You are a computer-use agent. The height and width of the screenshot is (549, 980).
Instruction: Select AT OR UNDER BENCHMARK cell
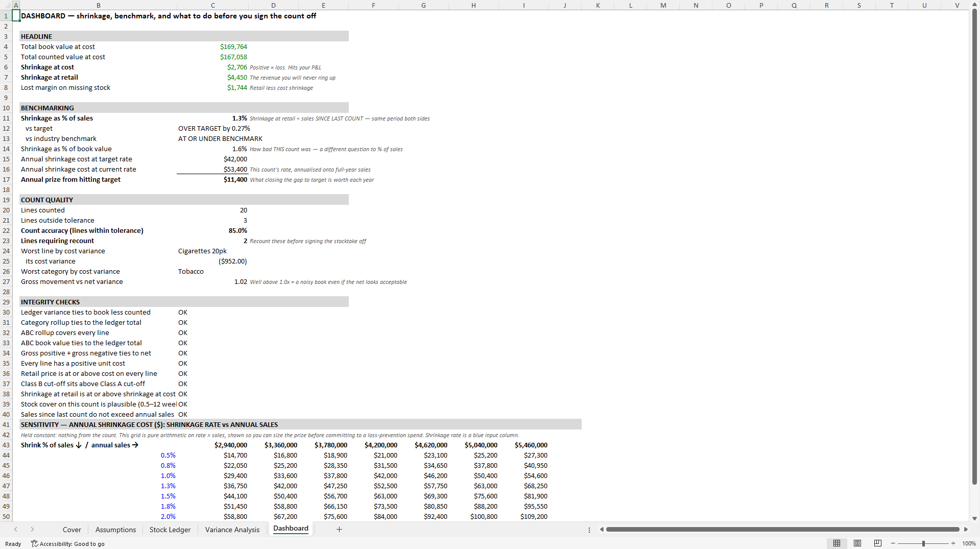click(x=212, y=138)
